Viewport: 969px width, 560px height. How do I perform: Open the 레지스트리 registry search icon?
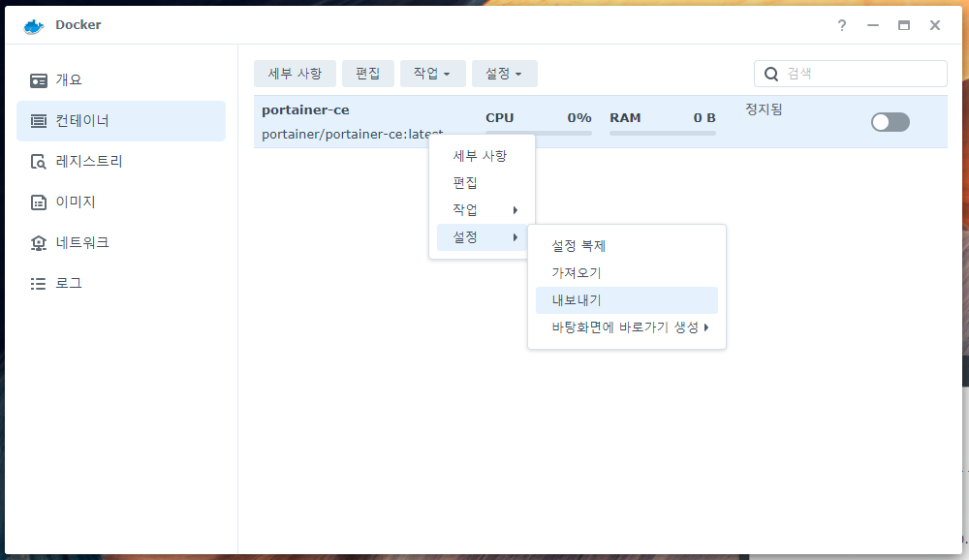point(39,162)
